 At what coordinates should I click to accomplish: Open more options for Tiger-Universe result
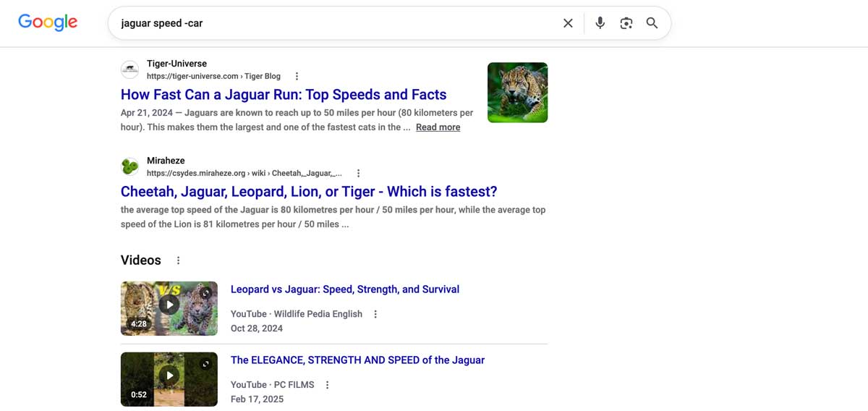pos(297,76)
